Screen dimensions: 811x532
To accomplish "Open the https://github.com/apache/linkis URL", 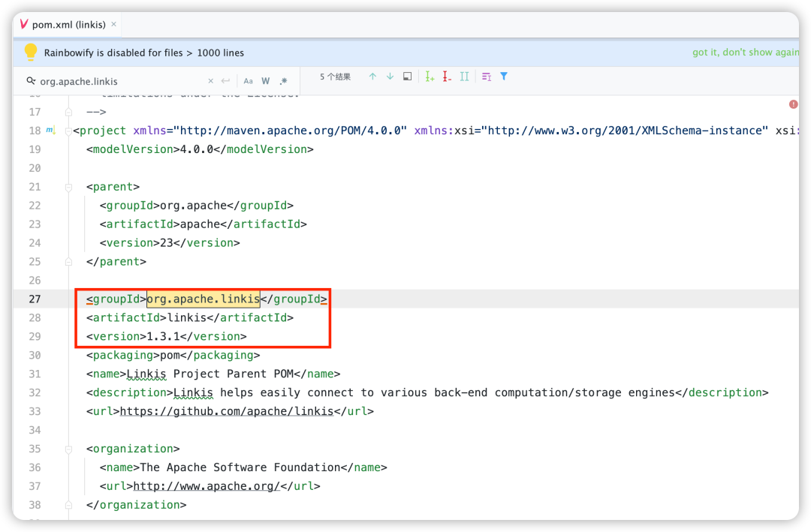I will click(227, 411).
